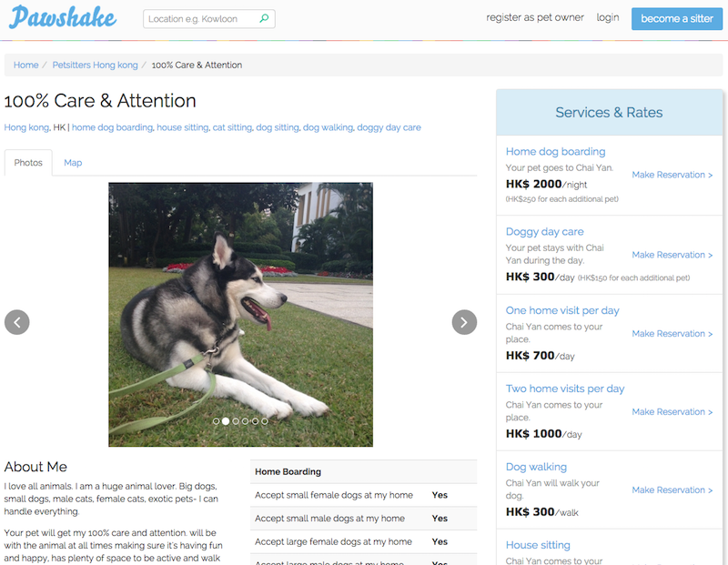Make Reservation for Home dog boarding
The width and height of the screenshot is (728, 565).
click(x=672, y=175)
